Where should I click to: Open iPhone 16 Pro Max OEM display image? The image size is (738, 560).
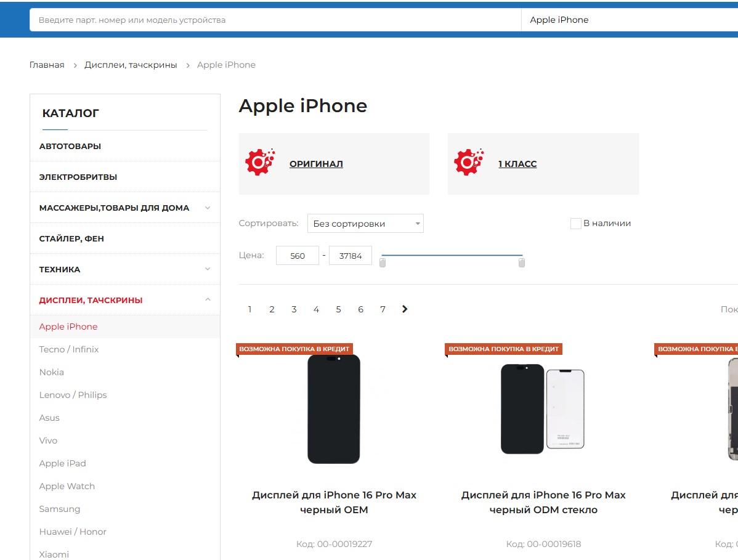[x=334, y=409]
